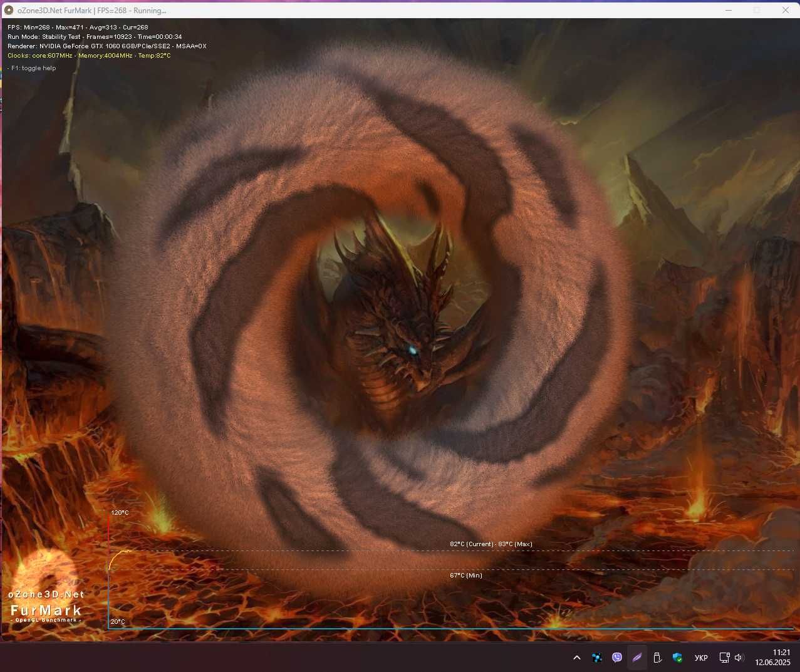This screenshot has height=672, width=800.
Task: Click the yellow Clocks core:607MHz line
Action: 89,56
